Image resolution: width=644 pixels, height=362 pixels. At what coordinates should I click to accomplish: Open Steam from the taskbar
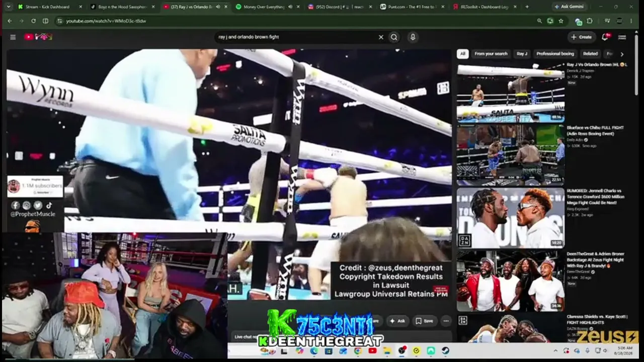[x=445, y=350]
